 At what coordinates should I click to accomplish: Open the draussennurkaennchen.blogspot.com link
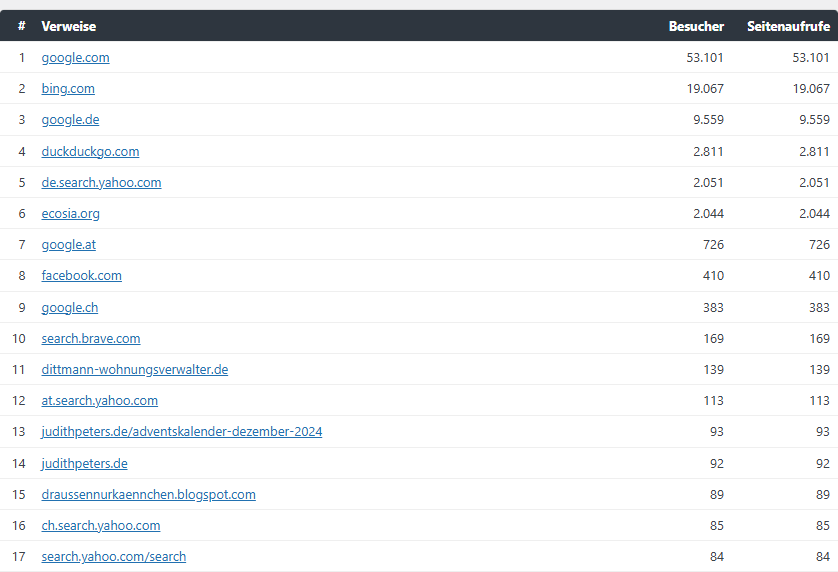click(x=149, y=495)
